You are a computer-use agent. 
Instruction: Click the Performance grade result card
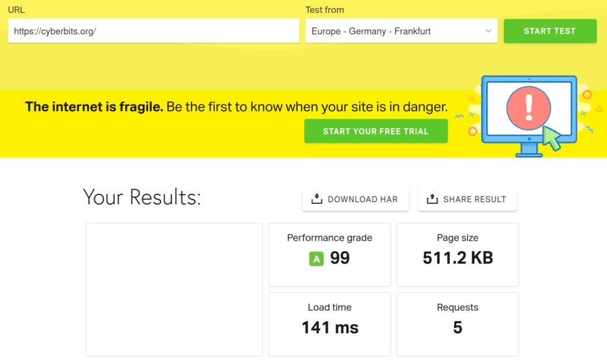(x=330, y=254)
